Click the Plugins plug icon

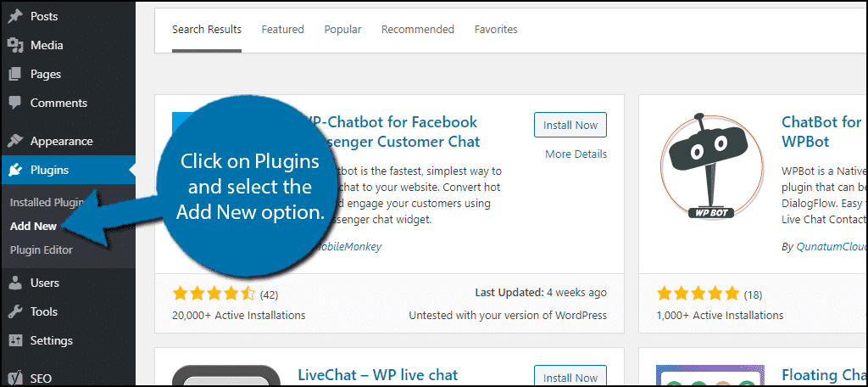(x=15, y=171)
